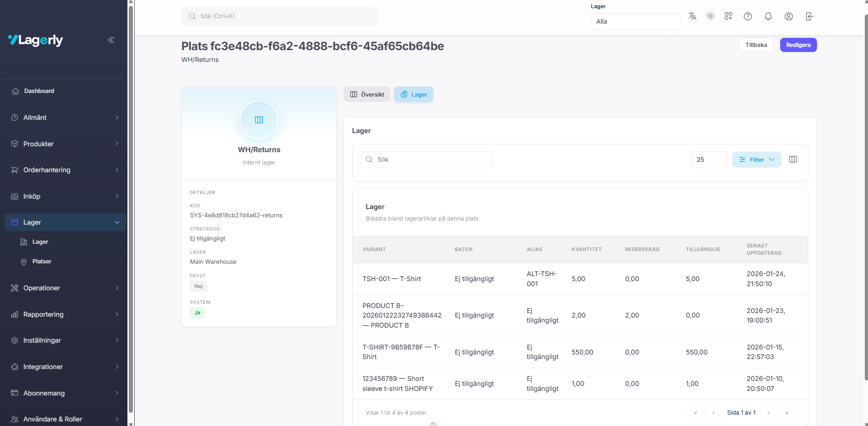Open the user profile icon

click(788, 16)
